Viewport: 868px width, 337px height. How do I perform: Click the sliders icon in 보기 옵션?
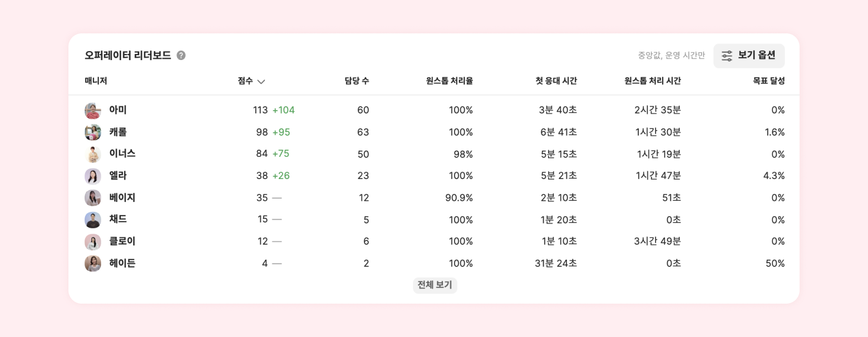click(727, 56)
